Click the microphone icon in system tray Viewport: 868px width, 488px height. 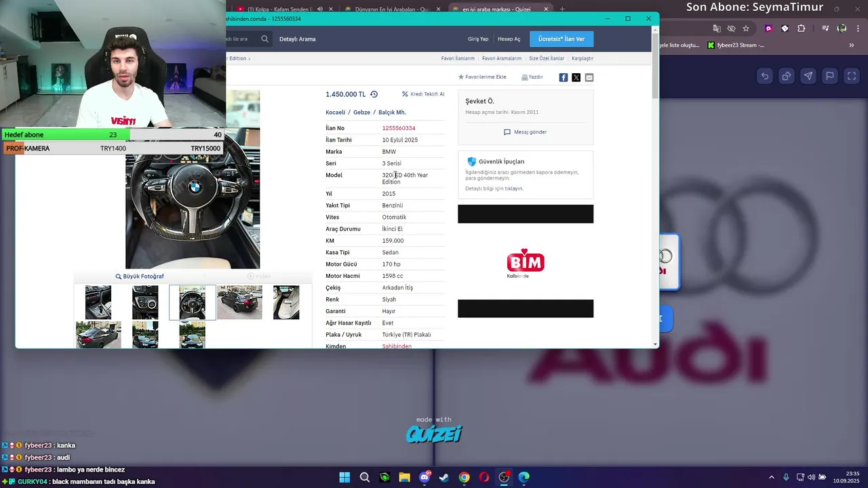786,477
